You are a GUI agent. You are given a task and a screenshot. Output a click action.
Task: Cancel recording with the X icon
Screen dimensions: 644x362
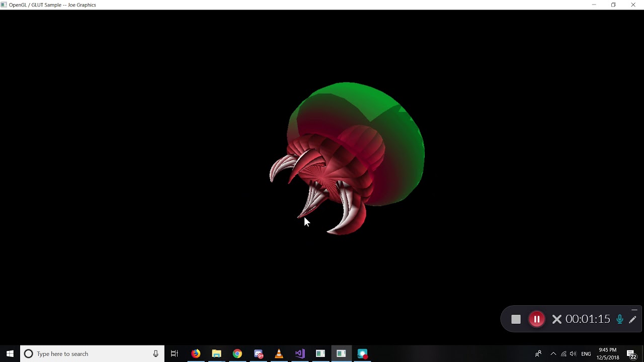(x=556, y=319)
